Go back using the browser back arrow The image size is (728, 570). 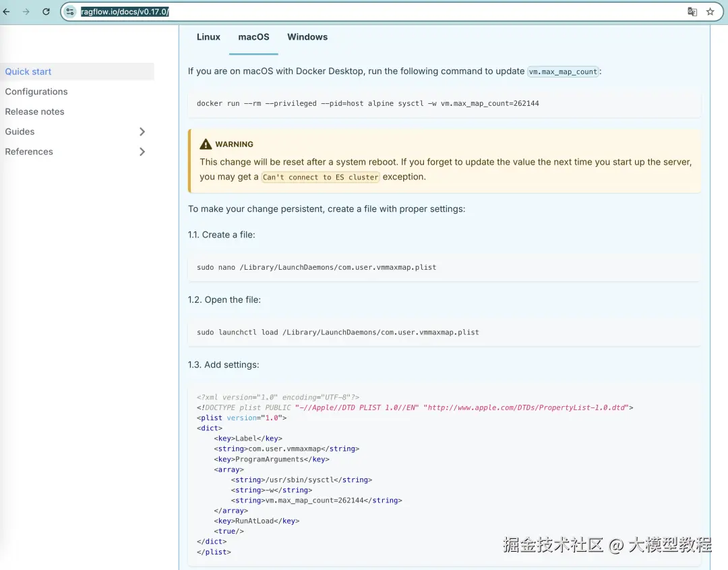tap(7, 11)
